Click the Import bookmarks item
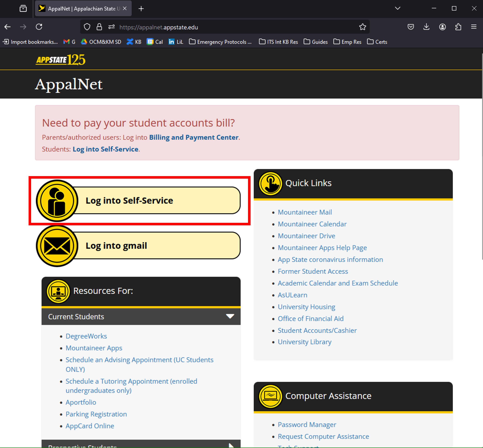The height and width of the screenshot is (448, 483). tap(30, 42)
